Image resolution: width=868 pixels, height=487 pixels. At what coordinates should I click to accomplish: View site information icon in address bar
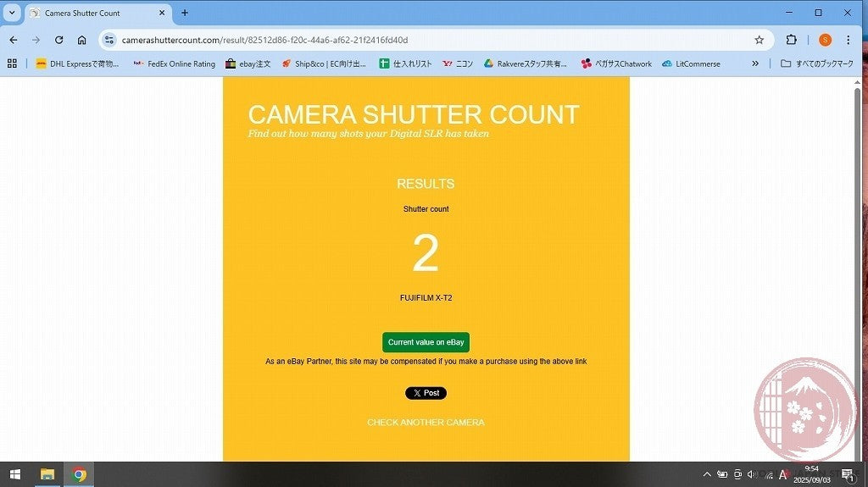point(109,40)
